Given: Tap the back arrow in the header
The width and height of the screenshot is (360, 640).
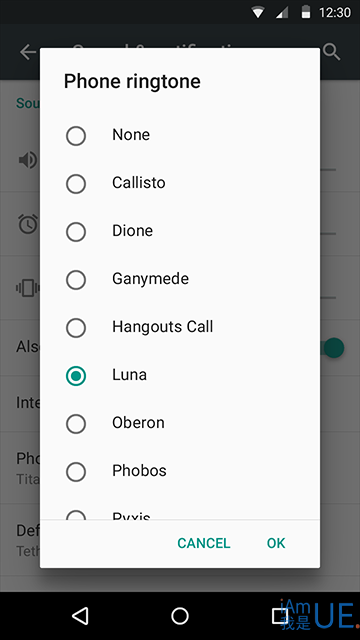Looking at the screenshot, I should (29, 52).
